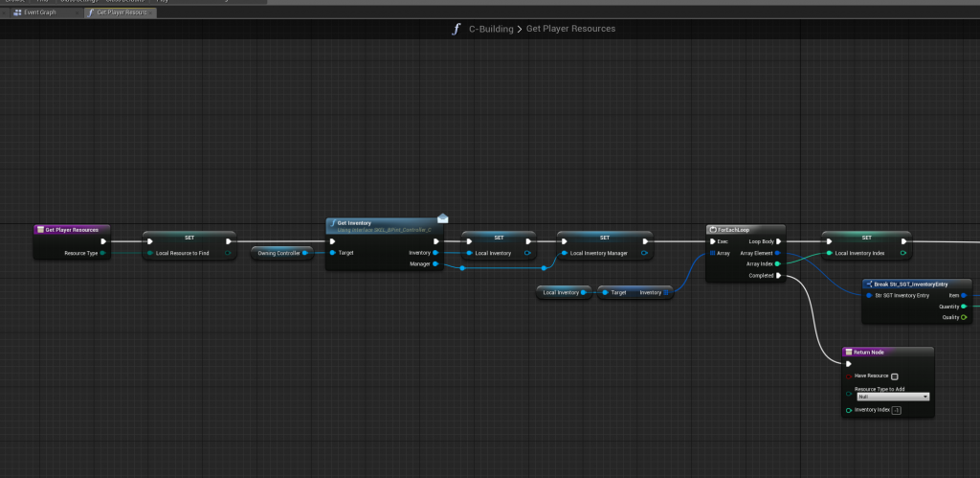The height and width of the screenshot is (478, 980).
Task: Click the Local Inventory Manager input pin
Action: pos(565,254)
